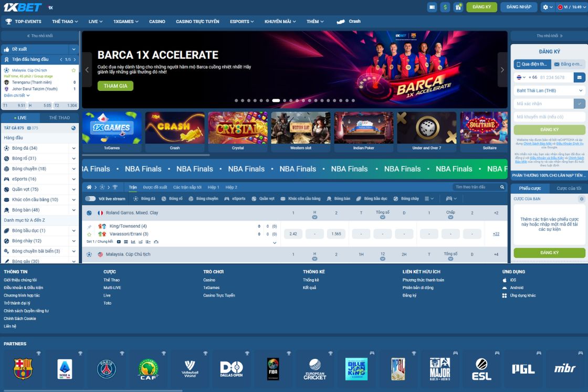Open the mobile app icon in header
Screen dimensions: 588x392
[x=432, y=7]
